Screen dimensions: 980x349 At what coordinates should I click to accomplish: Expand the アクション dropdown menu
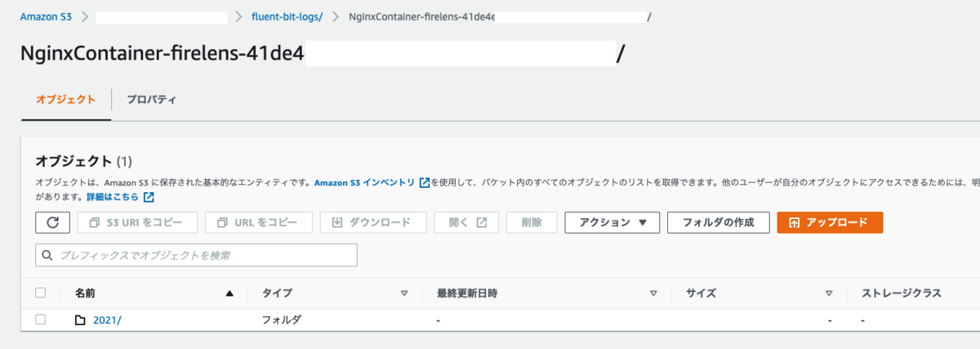(x=612, y=222)
